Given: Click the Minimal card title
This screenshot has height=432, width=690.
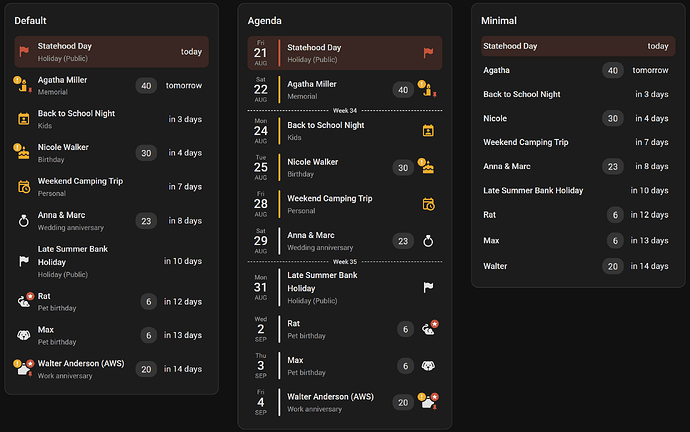Looking at the screenshot, I should (x=499, y=21).
